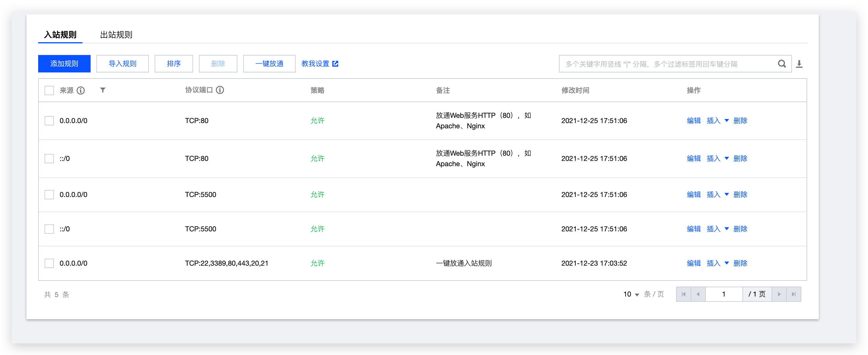
Task: Click the 一键放通 button
Action: tap(269, 64)
